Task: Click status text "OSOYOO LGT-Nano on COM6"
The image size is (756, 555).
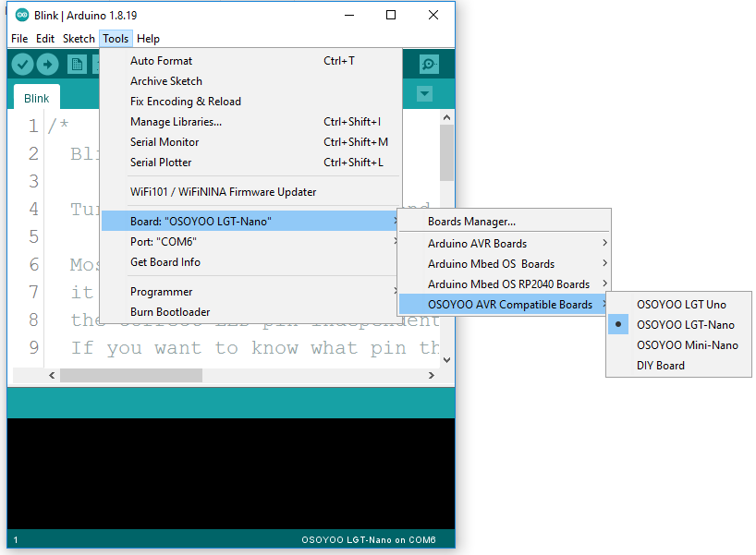Action: pyautogui.click(x=369, y=539)
